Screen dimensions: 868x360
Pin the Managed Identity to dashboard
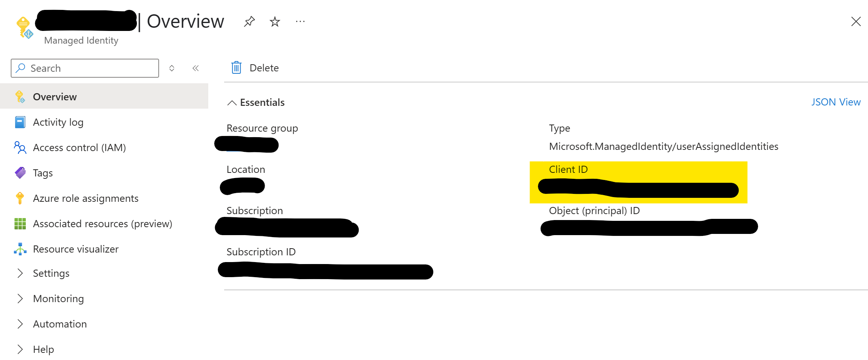249,21
